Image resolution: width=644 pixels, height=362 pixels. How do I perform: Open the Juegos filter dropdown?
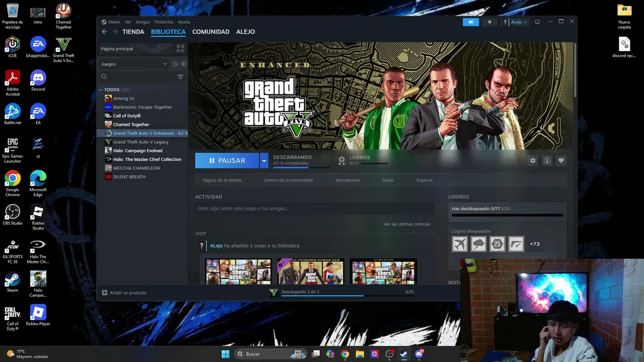[x=134, y=64]
